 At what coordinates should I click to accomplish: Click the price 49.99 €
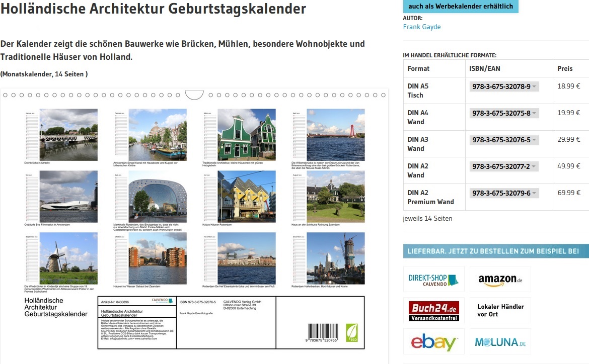(569, 166)
